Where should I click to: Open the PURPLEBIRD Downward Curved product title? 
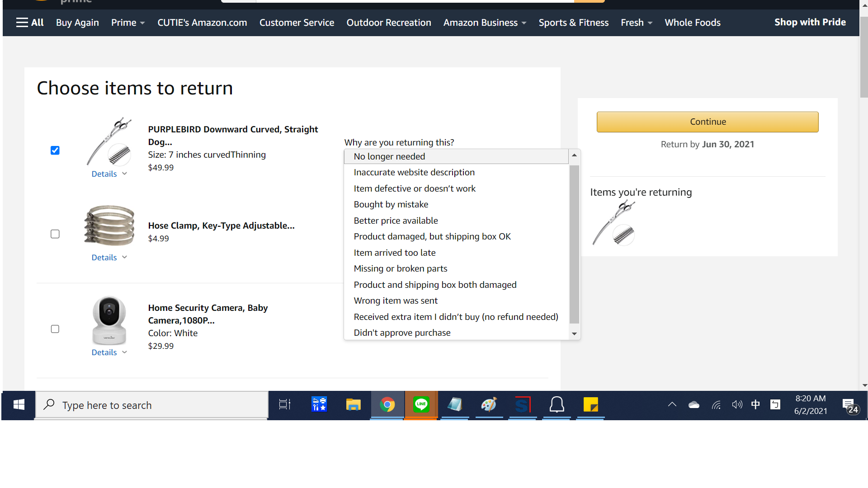coord(233,136)
